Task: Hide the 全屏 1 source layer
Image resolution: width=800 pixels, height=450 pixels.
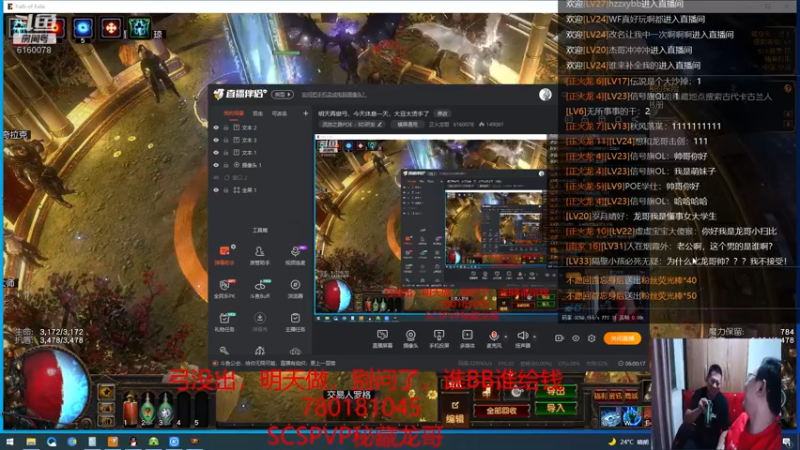Action: 216,190
